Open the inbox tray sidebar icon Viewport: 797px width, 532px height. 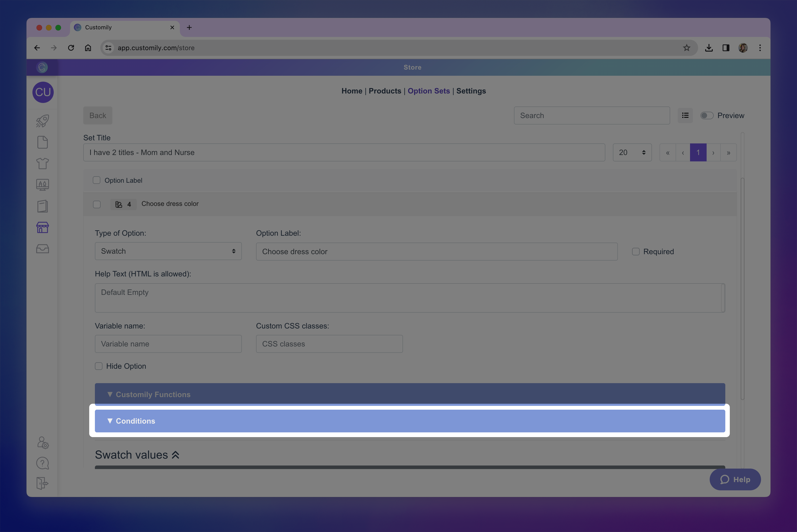pos(42,249)
